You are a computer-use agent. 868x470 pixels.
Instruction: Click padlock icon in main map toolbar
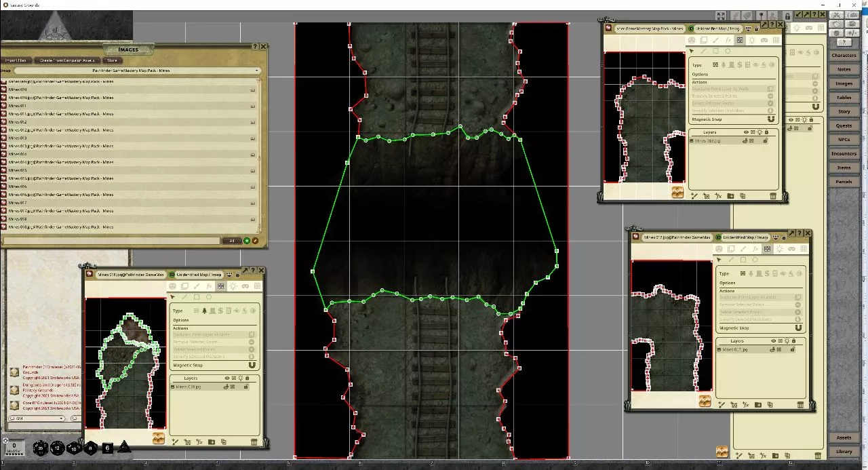coord(788,15)
